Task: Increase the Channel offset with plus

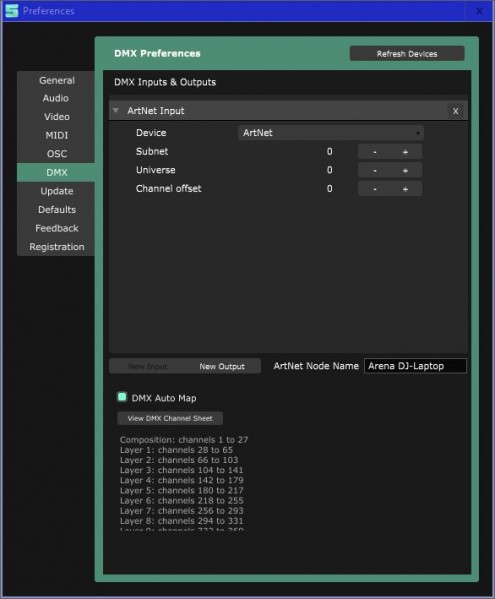Action: 406,189
